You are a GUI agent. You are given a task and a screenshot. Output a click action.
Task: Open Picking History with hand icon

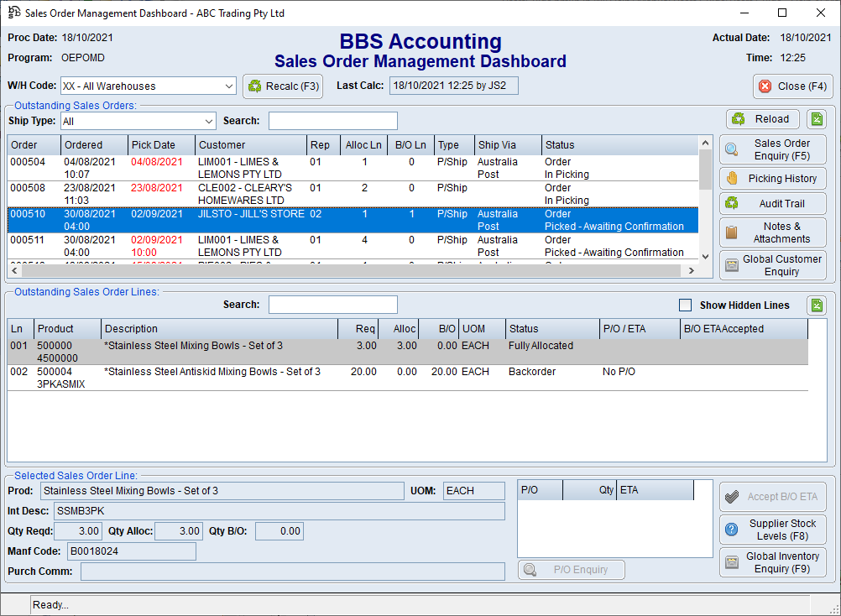772,179
